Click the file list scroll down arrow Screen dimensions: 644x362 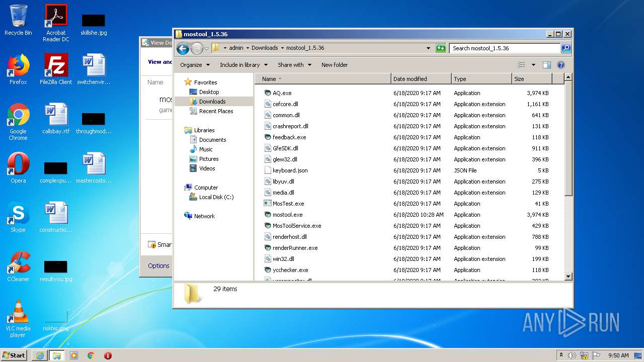click(x=569, y=277)
